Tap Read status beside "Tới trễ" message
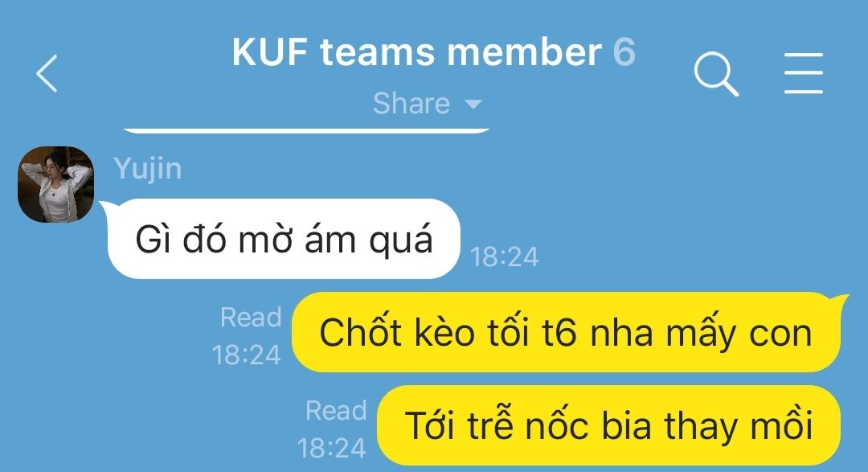This screenshot has height=472, width=868. [x=336, y=411]
